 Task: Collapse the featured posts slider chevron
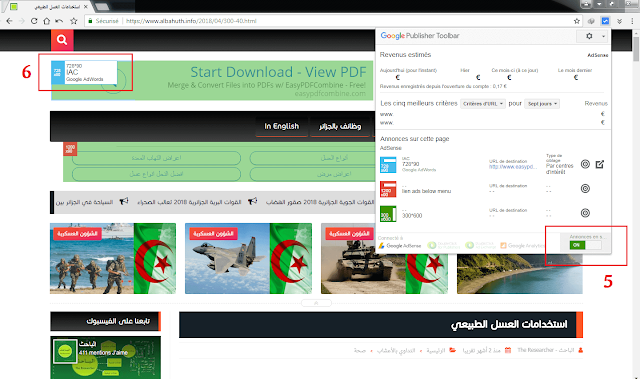pyautogui.click(x=316, y=303)
